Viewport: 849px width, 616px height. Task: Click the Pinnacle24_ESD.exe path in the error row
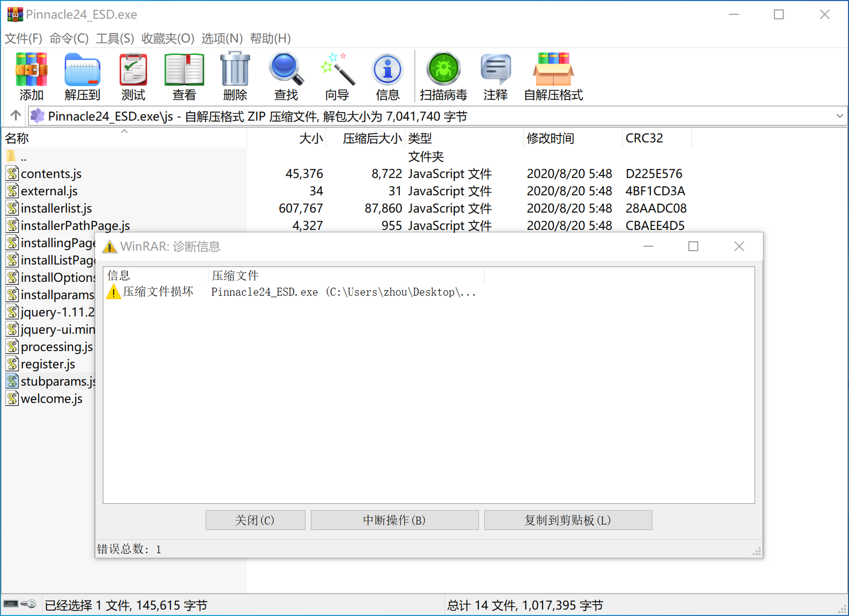pos(343,292)
